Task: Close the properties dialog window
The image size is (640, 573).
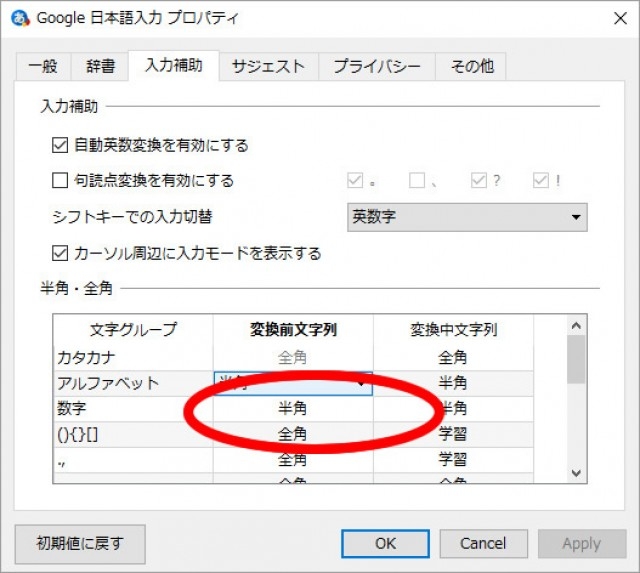Action: coord(610,19)
